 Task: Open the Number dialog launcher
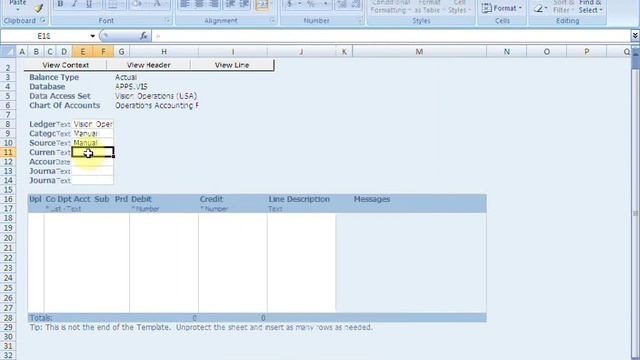pyautogui.click(x=360, y=20)
